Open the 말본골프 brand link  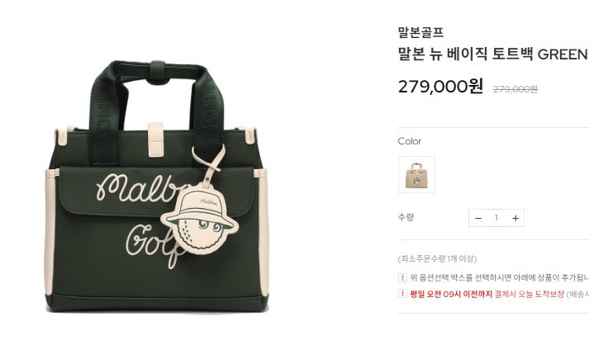420,32
